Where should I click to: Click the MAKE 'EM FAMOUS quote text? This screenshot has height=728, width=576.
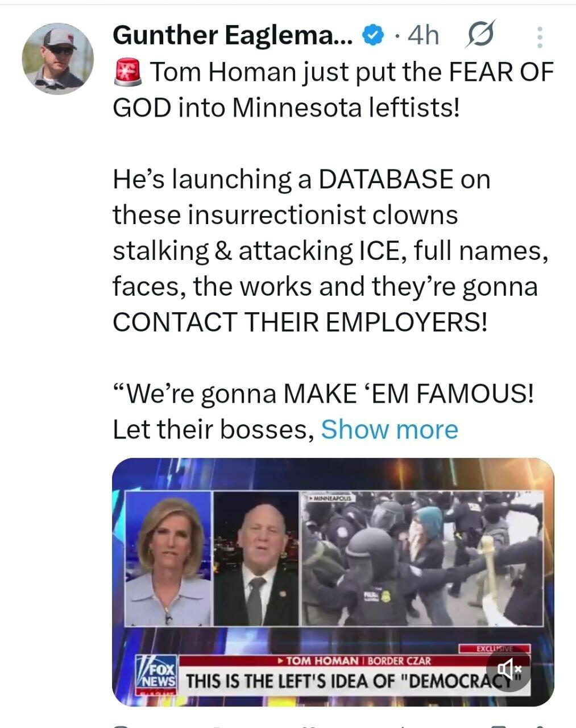point(324,394)
